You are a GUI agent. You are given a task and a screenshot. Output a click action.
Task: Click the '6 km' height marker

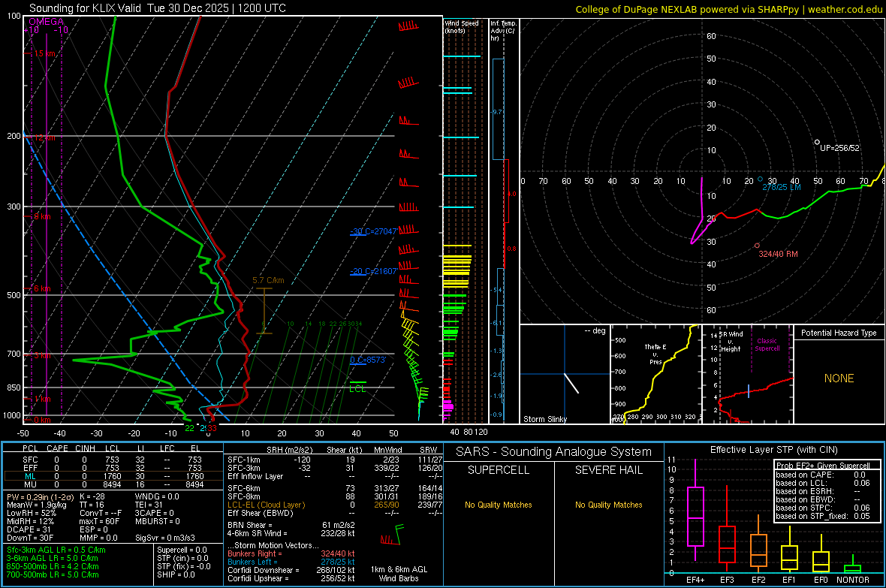(43, 288)
